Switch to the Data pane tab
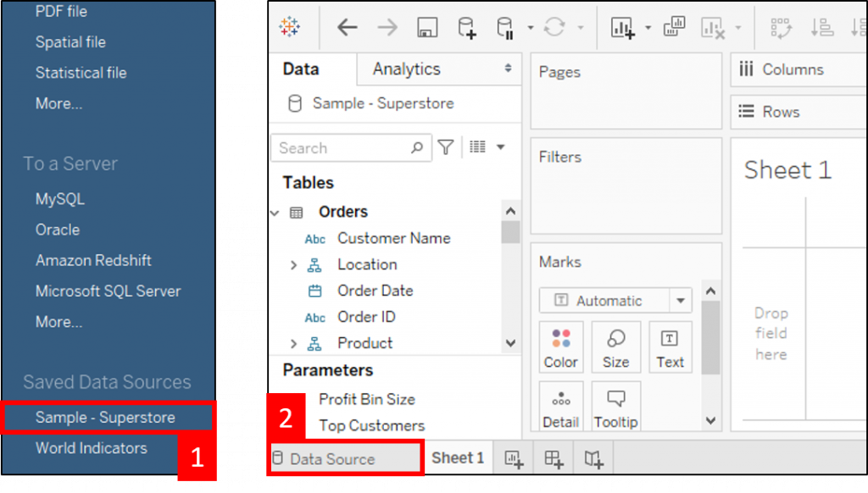 [301, 69]
